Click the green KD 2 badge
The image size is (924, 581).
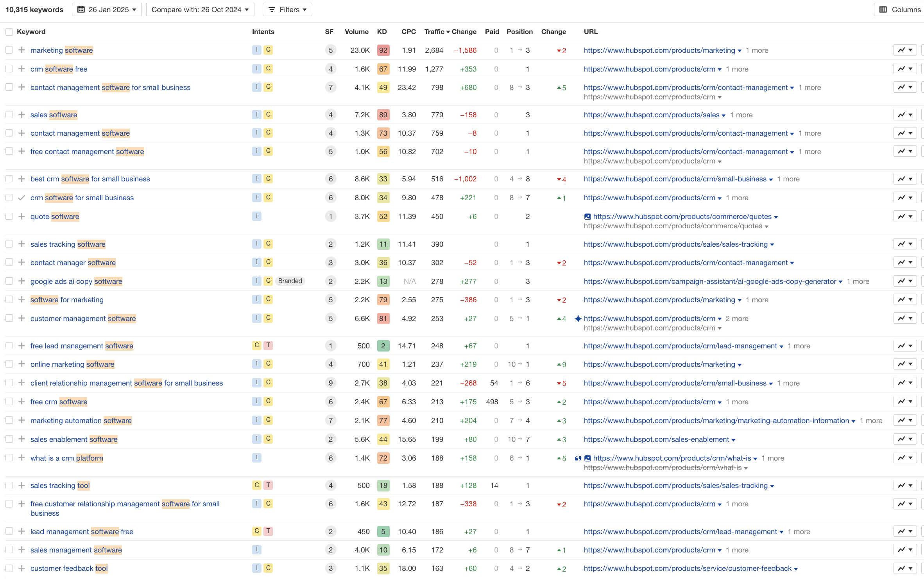(x=383, y=346)
